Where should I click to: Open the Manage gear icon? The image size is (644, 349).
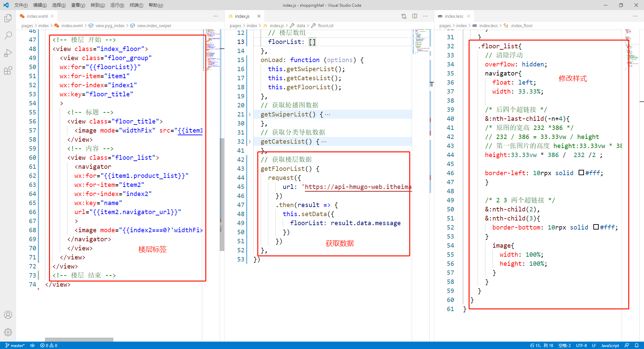[8, 332]
